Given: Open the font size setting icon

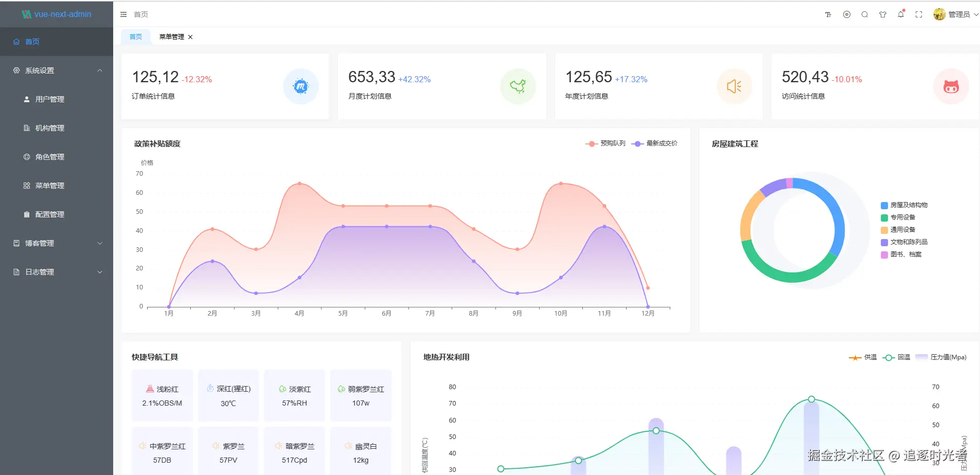Looking at the screenshot, I should (x=828, y=14).
